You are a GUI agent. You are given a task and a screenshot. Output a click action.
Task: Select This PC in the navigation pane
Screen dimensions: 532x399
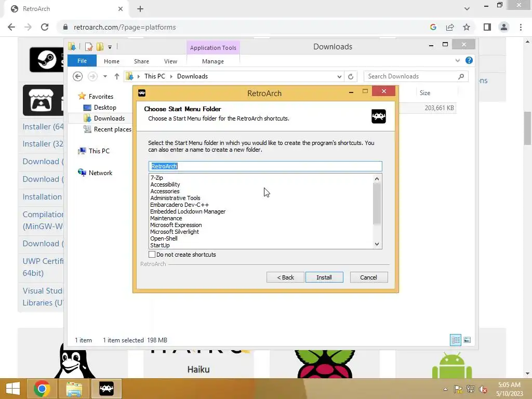99,151
